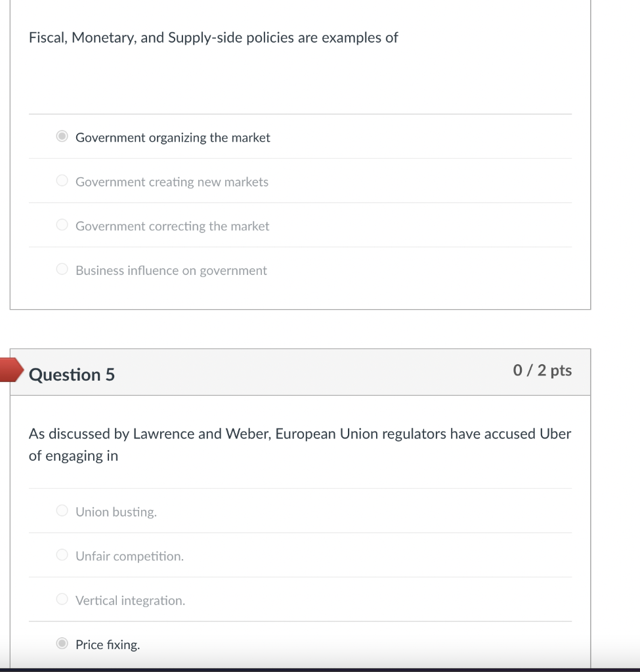Screen dimensions: 640x672
Task: Select the 'Government organizing the market' radio button
Action: (62, 136)
